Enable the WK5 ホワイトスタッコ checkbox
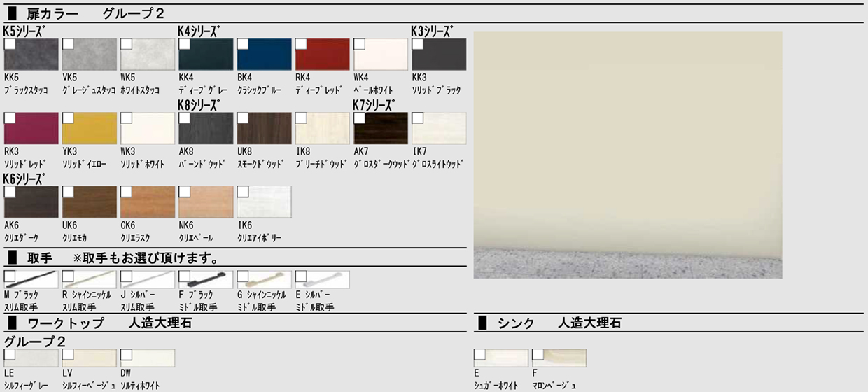Viewport: 868px width, 392px height. [x=126, y=44]
